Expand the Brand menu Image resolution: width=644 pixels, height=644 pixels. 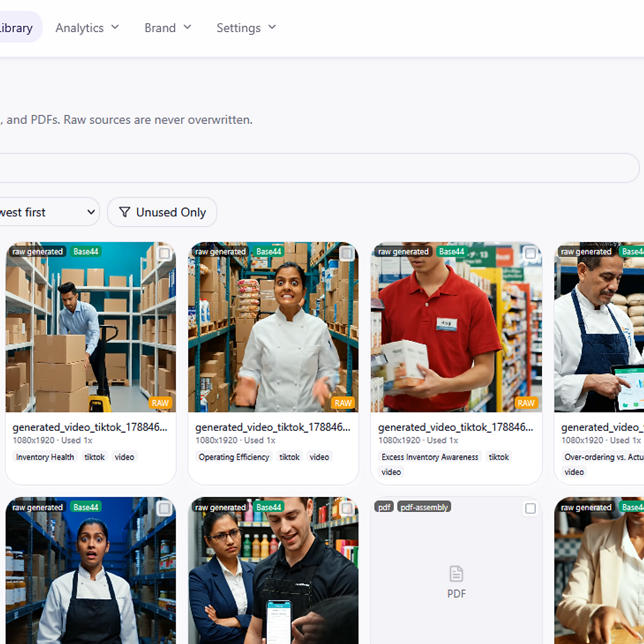click(167, 28)
